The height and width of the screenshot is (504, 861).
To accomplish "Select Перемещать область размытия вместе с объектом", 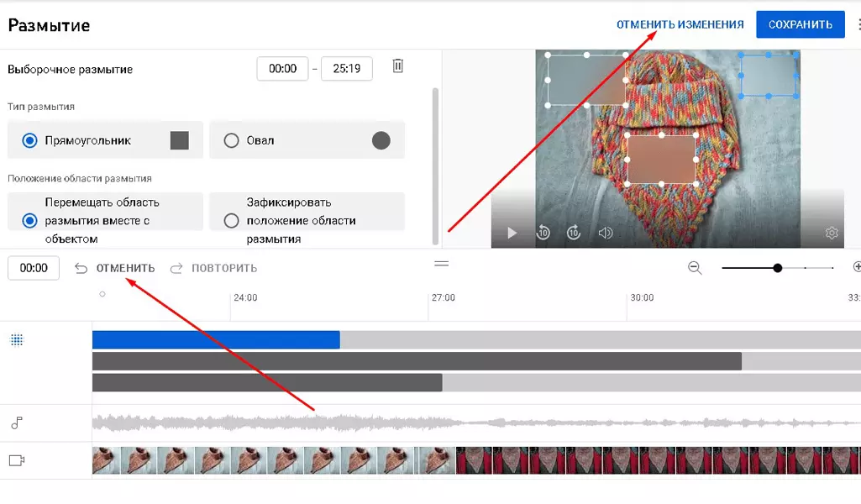I will click(106, 220).
